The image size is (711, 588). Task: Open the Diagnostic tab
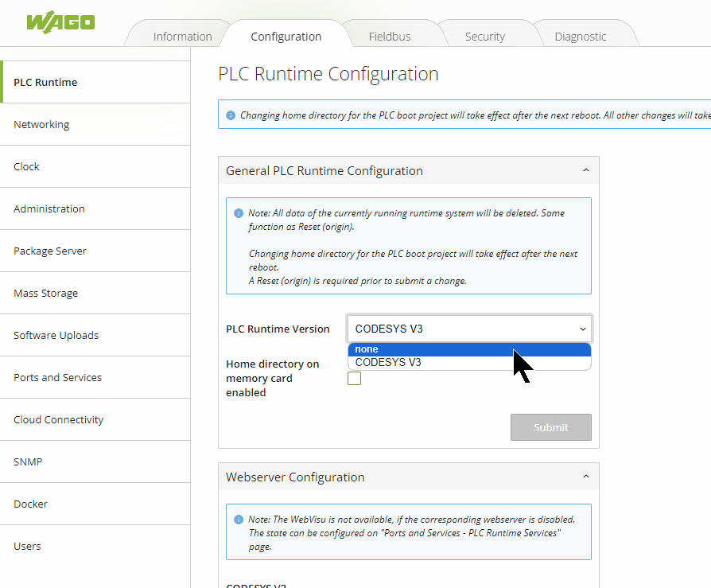coord(581,37)
